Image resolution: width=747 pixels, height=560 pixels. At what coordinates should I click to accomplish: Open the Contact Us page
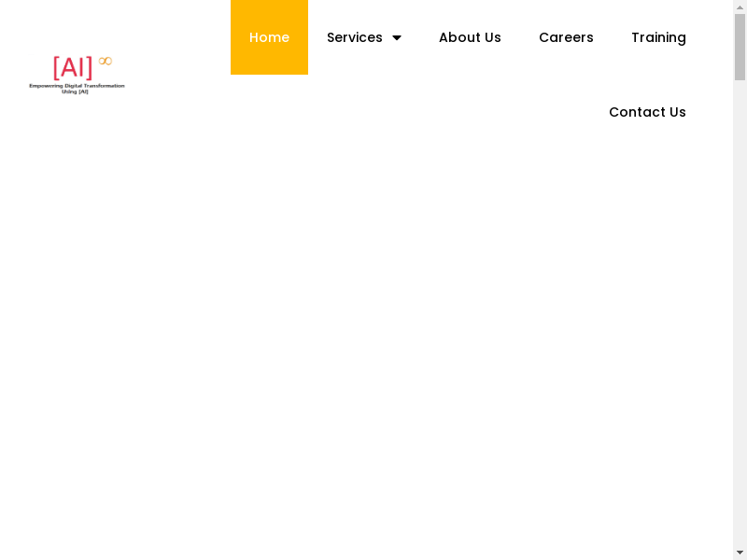[647, 112]
